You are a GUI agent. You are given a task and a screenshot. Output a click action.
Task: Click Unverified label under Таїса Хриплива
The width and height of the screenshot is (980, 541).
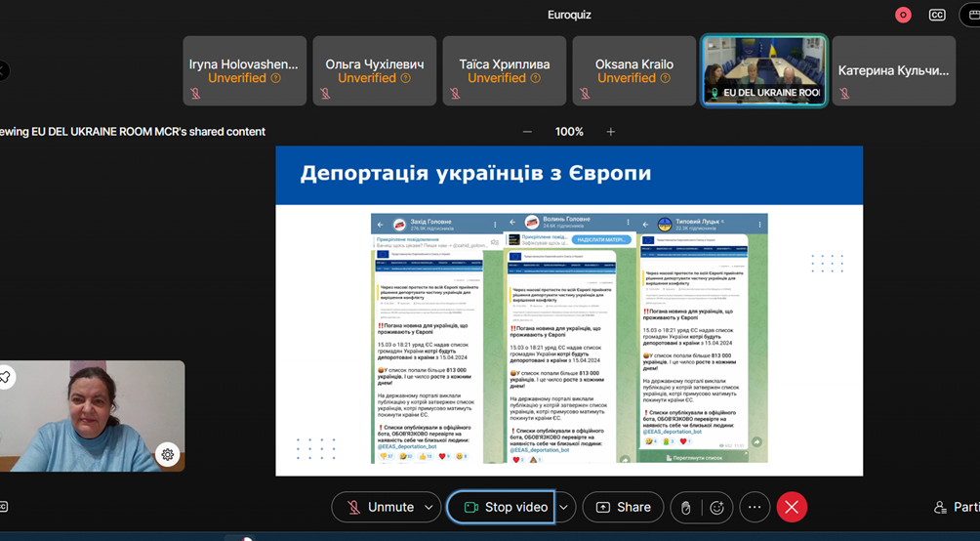coord(497,78)
